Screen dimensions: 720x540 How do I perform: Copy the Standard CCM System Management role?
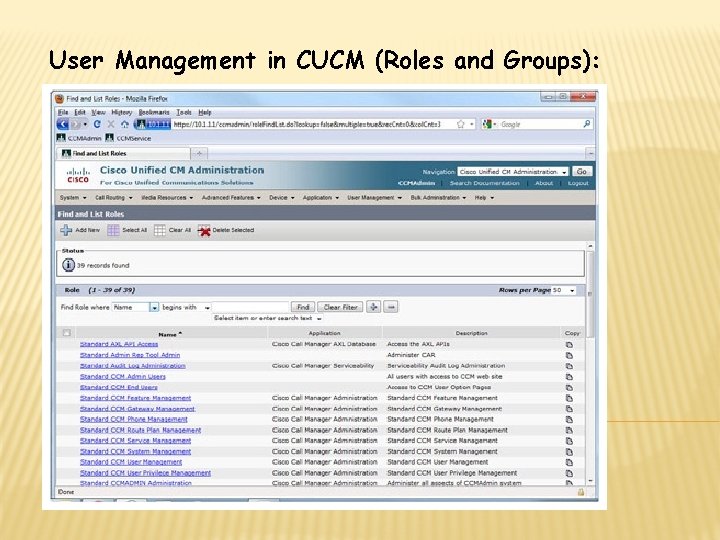[x=569, y=452]
